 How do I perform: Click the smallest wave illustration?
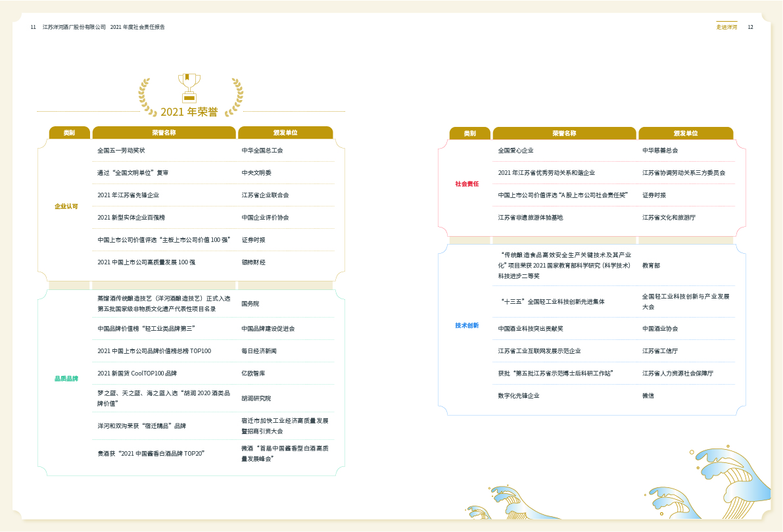[479, 512]
